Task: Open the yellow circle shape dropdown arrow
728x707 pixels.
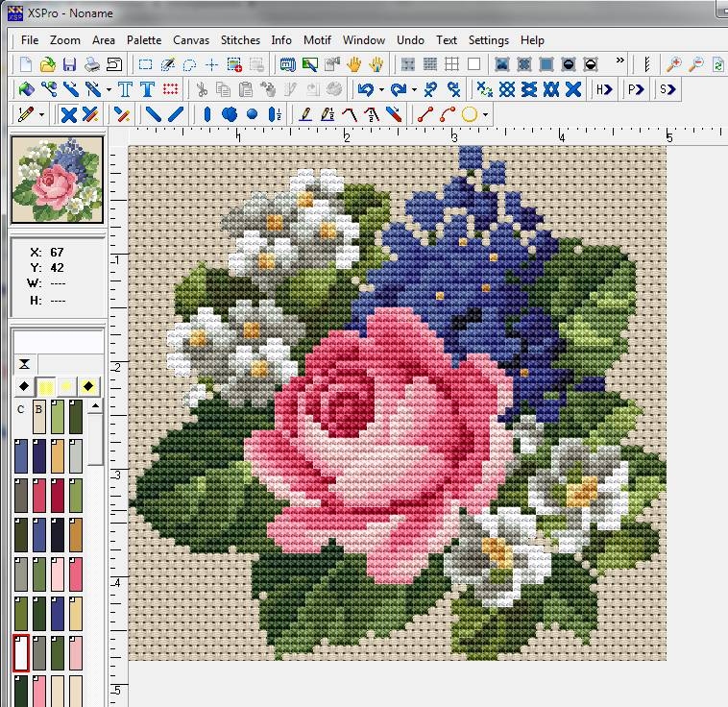Action: pos(485,115)
